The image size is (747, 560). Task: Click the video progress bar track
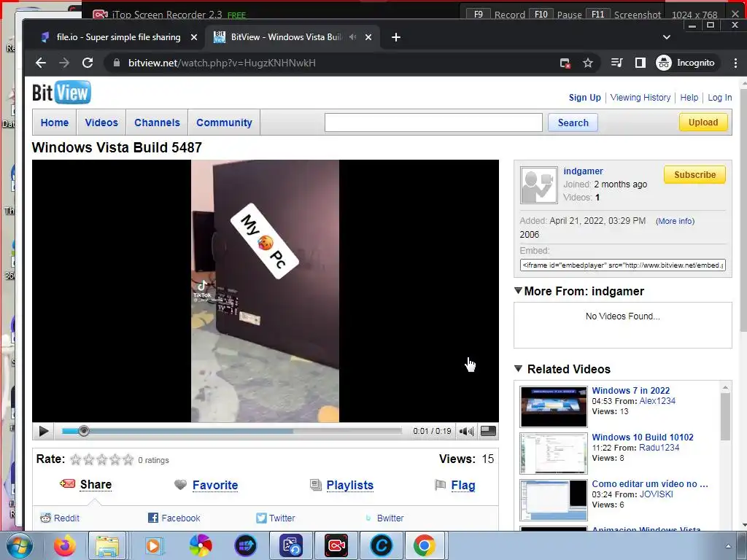pos(231,432)
